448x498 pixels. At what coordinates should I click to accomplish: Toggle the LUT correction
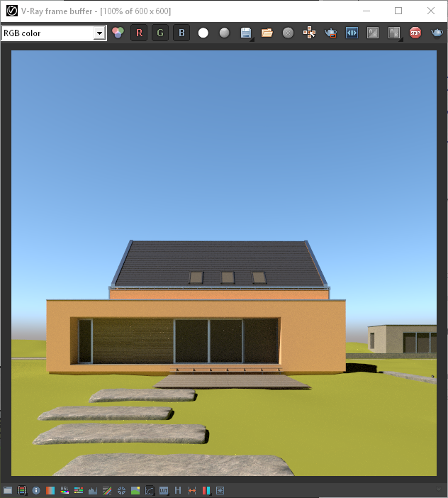pyautogui.click(x=164, y=490)
